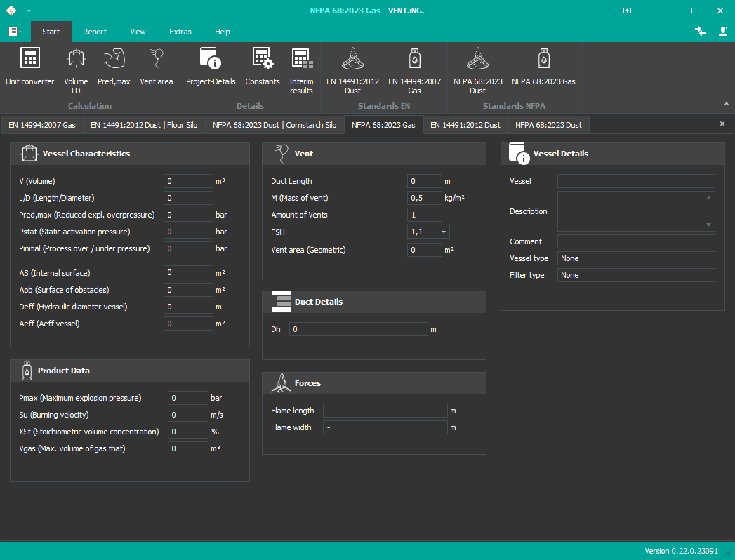Close the open document tab panel
The height and width of the screenshot is (560, 735).
coord(722,124)
